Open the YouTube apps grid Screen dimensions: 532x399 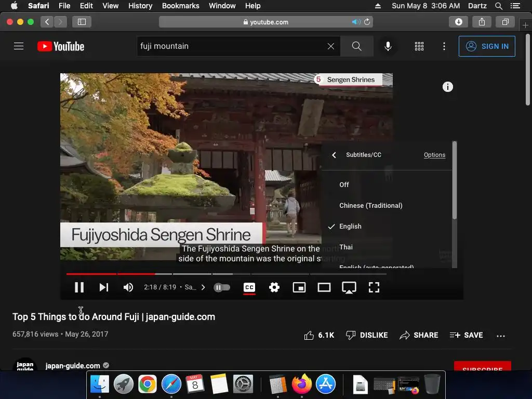click(419, 46)
